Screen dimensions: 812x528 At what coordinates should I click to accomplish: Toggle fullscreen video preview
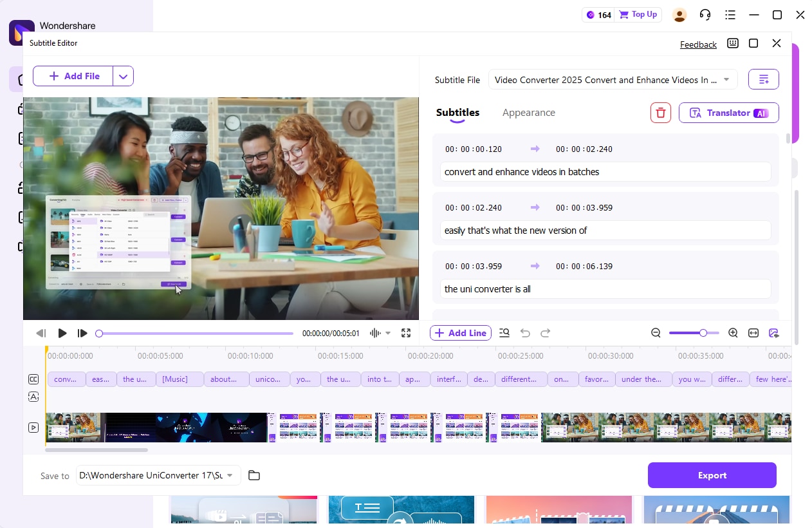coord(406,333)
